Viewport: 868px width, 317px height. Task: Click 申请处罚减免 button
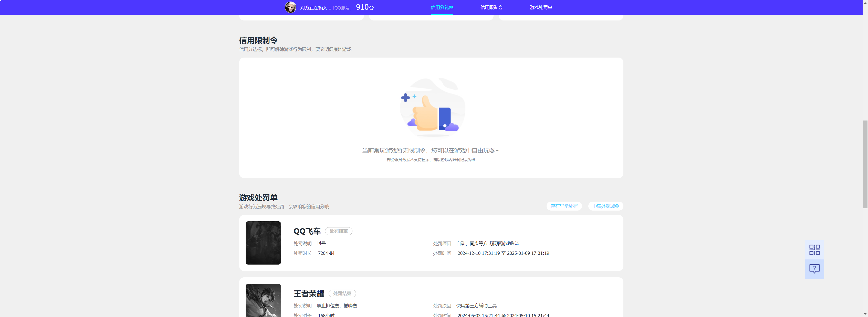pyautogui.click(x=605, y=206)
